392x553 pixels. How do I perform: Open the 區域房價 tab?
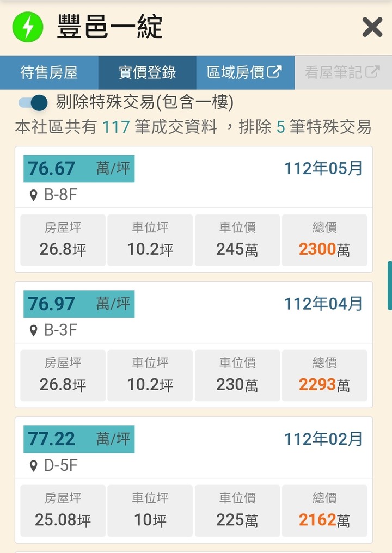tap(245, 72)
